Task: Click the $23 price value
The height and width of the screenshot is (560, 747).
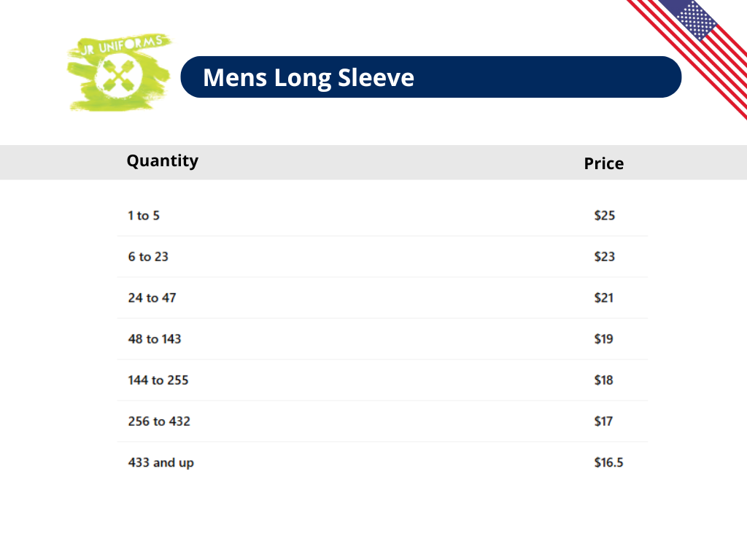Action: click(605, 257)
